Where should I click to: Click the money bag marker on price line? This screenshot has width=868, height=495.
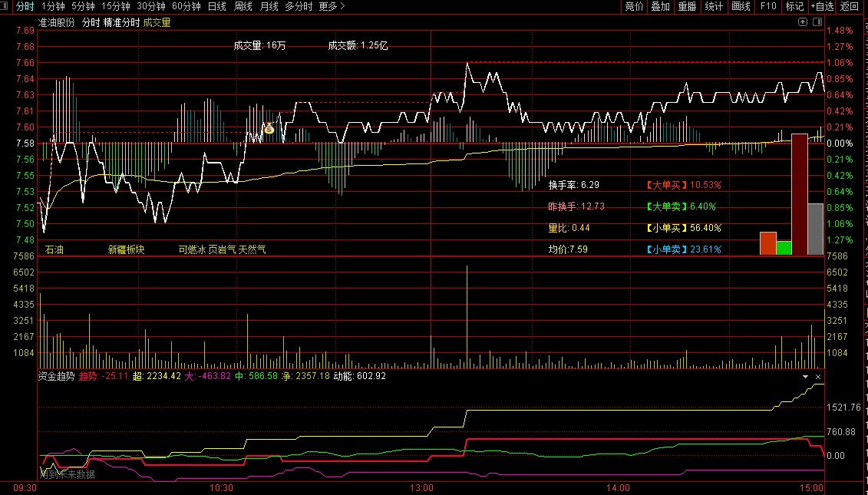(269, 128)
